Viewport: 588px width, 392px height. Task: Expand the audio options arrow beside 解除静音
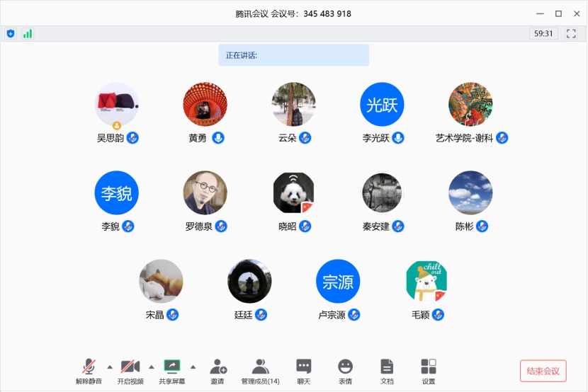110,367
